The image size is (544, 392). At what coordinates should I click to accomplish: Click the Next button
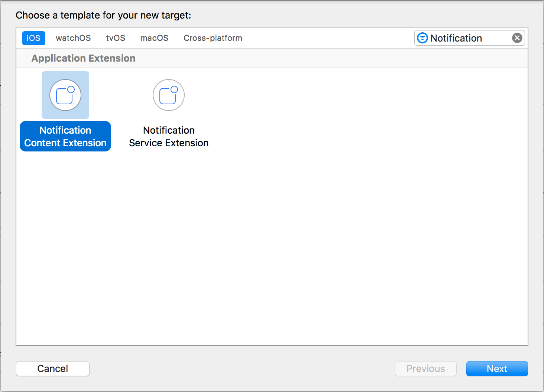pyautogui.click(x=497, y=369)
